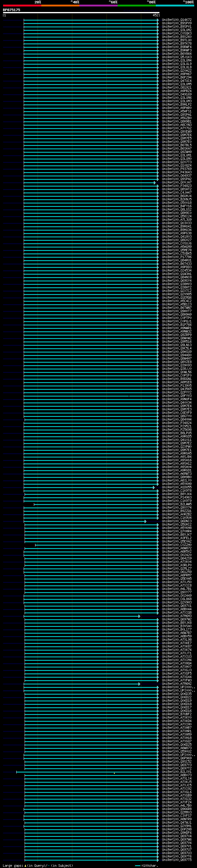
Task: Click the query name BP075175
Action: click(11, 10)
